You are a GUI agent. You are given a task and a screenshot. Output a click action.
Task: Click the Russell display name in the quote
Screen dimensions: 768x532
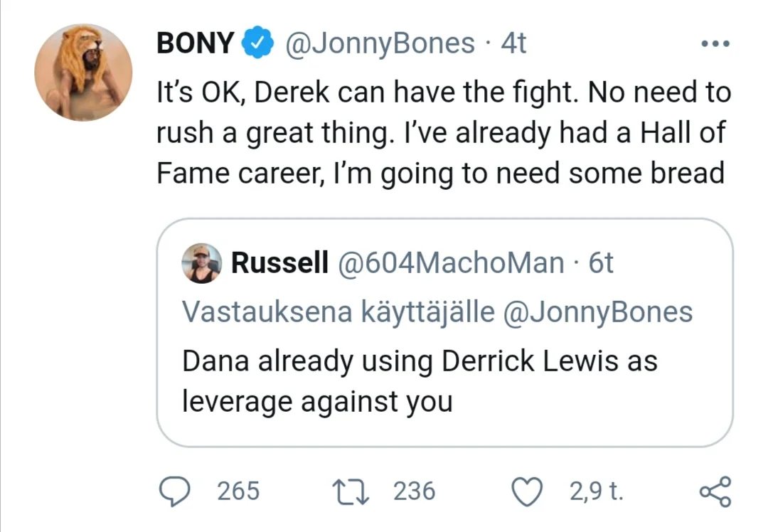click(x=280, y=264)
